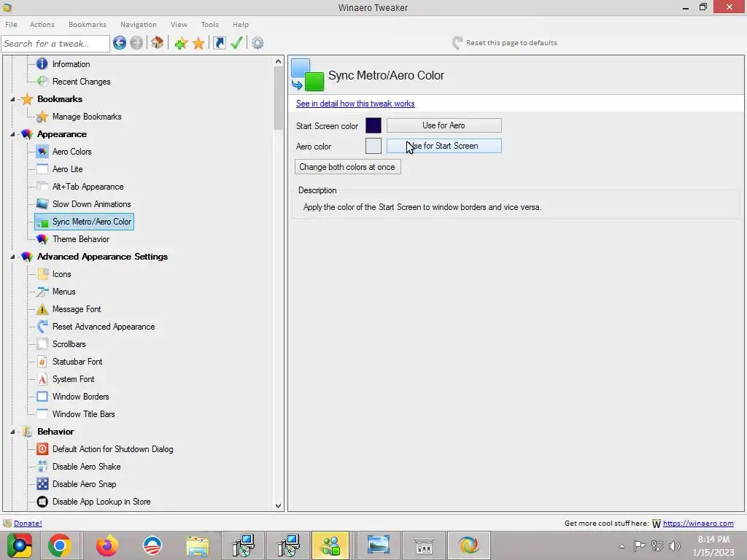Open the Actions menu
Screen dimensions: 747x560
pos(42,24)
